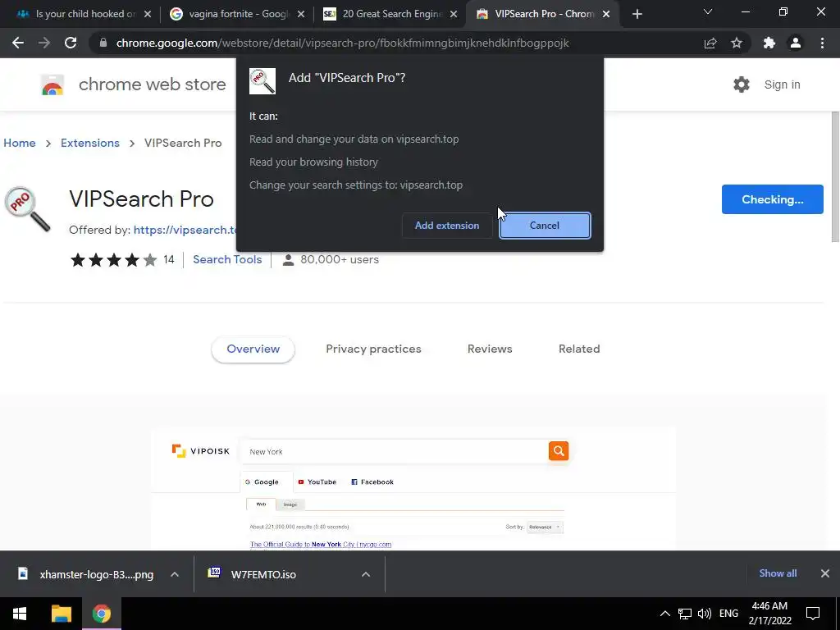Open the tab search chevron

point(708,11)
